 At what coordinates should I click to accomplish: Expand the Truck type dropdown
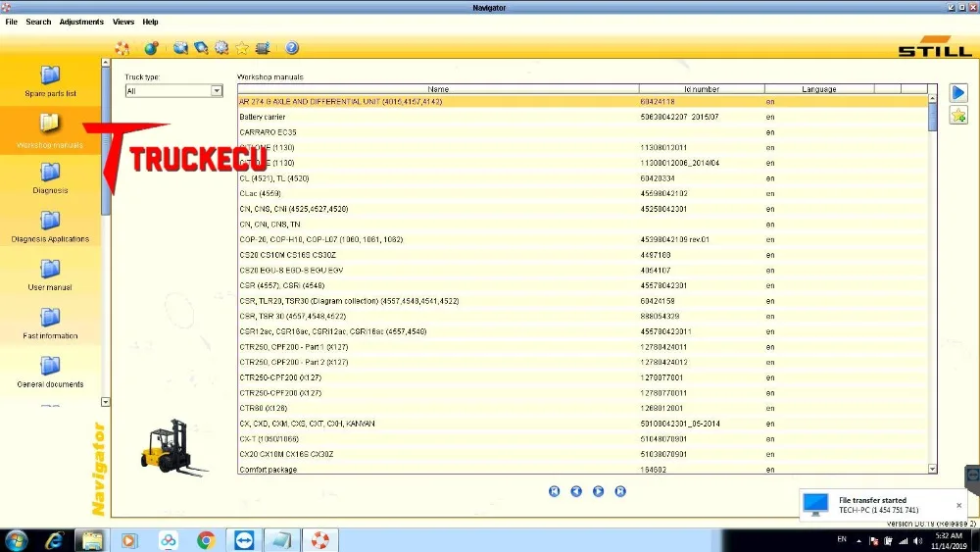point(217,90)
